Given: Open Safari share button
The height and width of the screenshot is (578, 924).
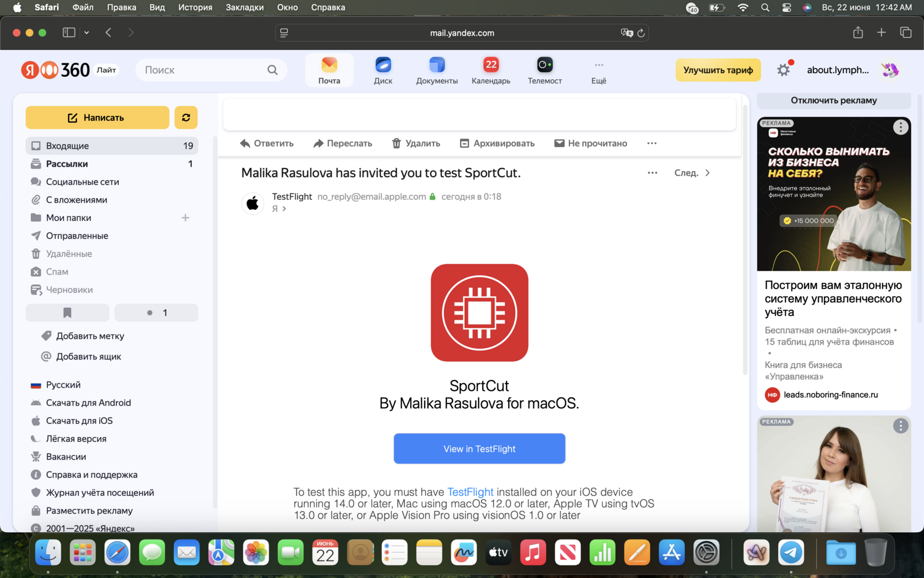Looking at the screenshot, I should tap(858, 32).
